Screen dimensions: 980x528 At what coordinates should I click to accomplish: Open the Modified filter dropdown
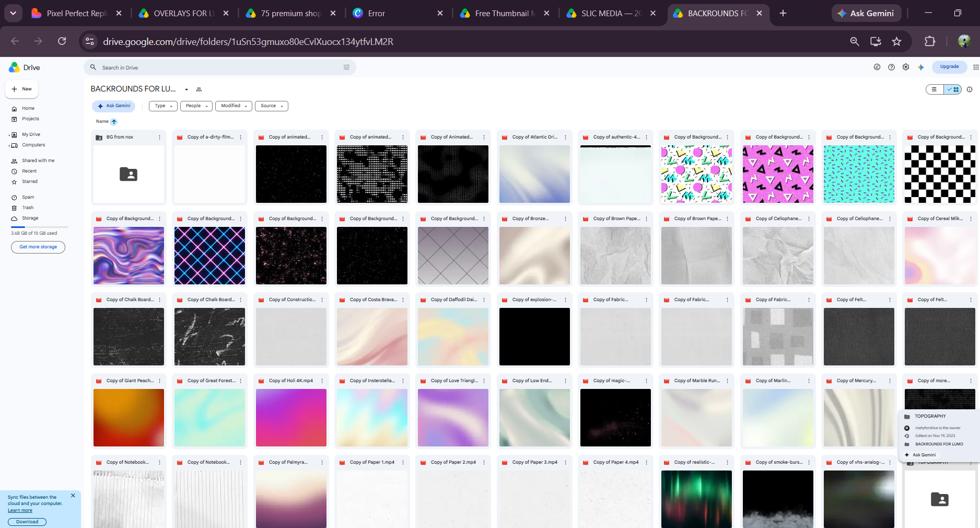234,106
